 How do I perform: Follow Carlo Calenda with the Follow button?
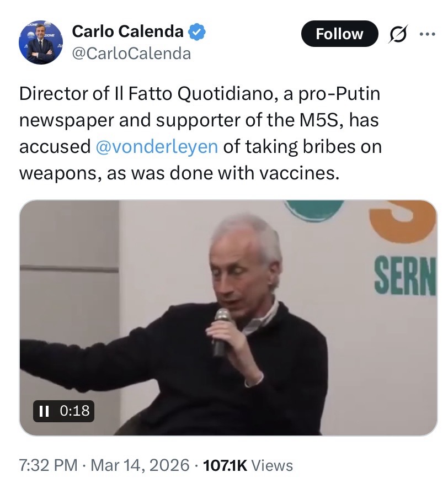(339, 34)
